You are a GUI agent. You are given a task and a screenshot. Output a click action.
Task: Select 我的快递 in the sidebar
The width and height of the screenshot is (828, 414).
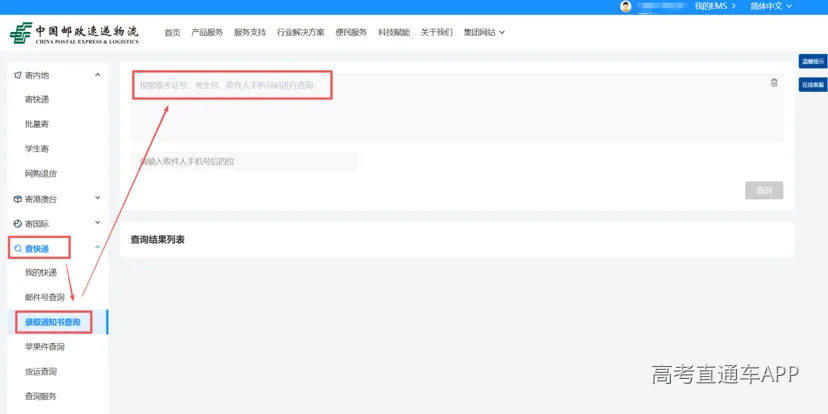click(41, 272)
